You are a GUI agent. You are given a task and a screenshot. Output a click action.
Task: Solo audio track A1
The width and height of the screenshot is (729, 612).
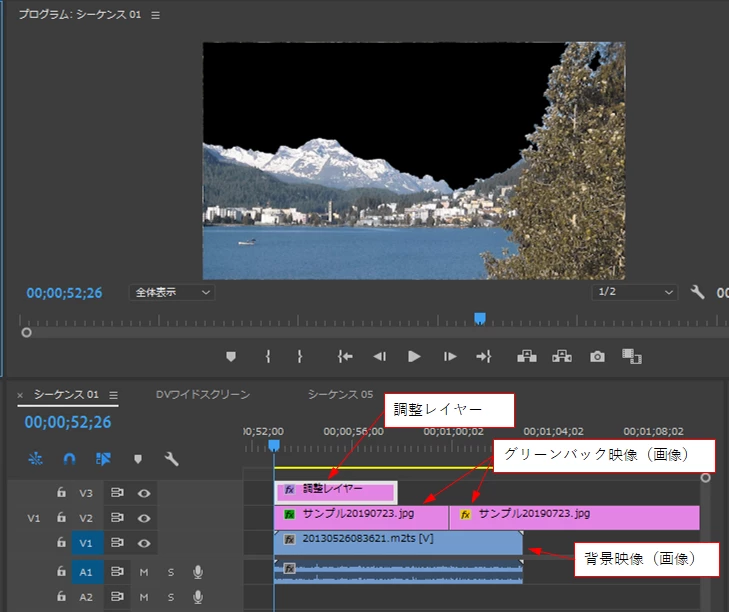171,572
